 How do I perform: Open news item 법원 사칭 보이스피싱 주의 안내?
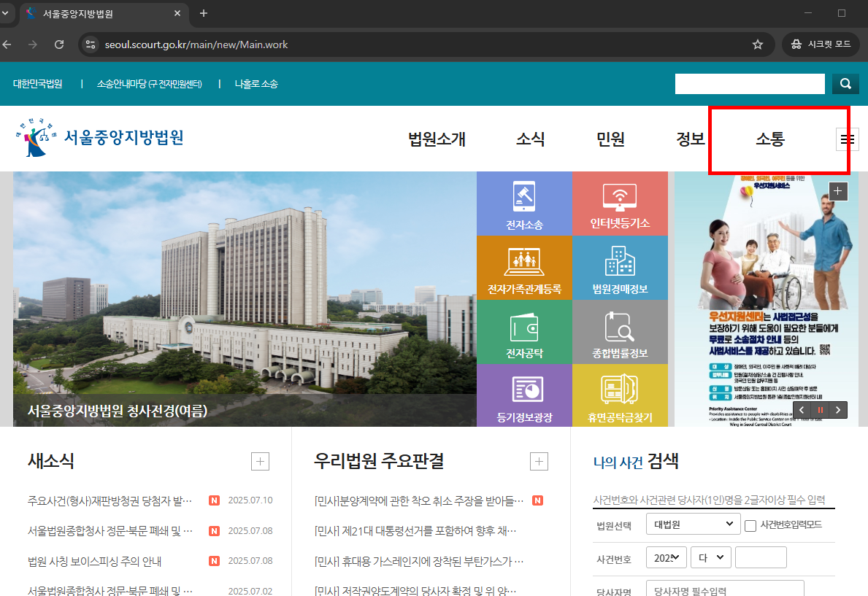[x=95, y=561]
